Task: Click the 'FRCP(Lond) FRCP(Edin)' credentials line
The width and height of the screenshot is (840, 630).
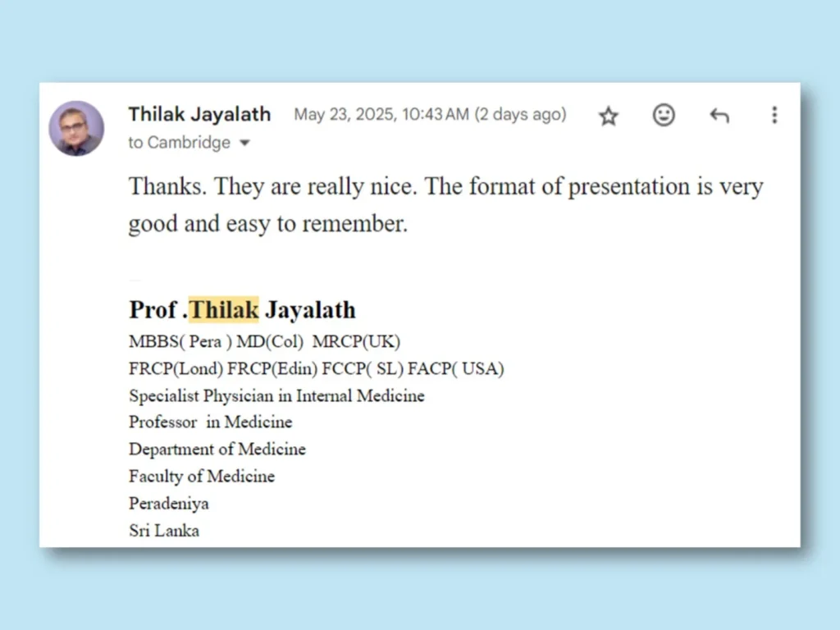Action: pyautogui.click(x=316, y=368)
